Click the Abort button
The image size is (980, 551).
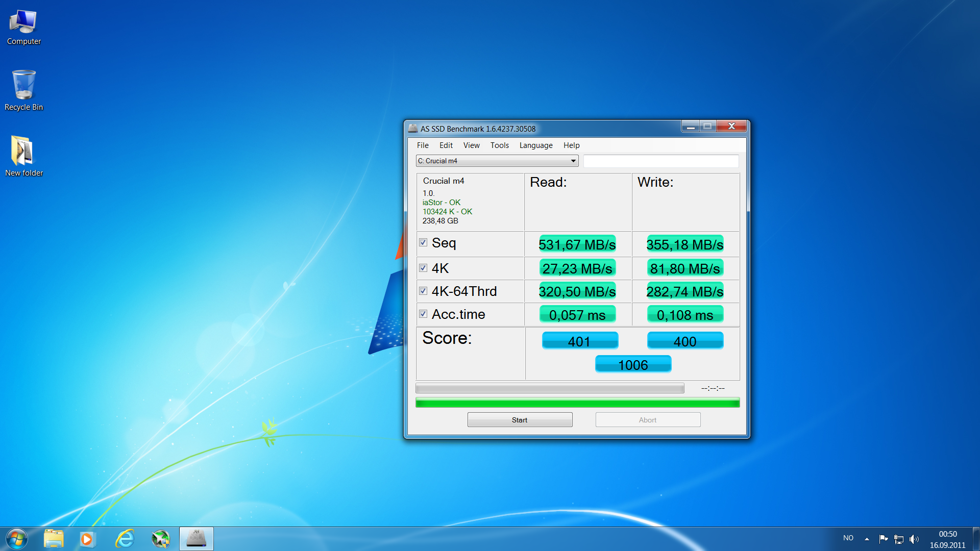tap(648, 420)
